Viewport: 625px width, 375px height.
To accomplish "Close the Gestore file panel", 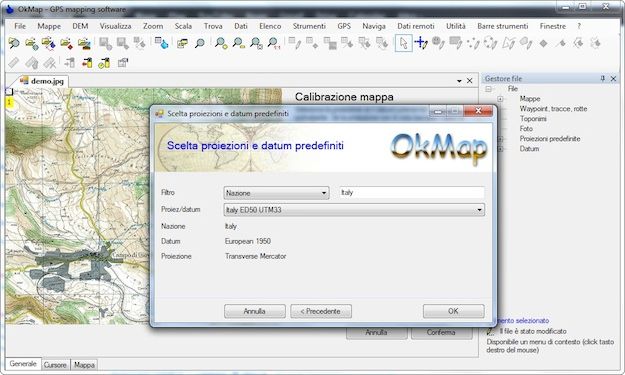I will coord(613,79).
